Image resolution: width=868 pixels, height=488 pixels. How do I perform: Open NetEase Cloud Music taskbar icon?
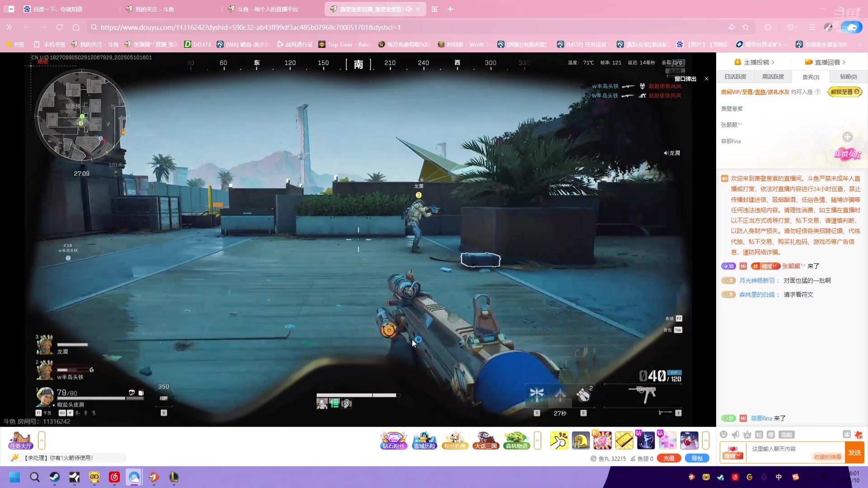(114, 477)
